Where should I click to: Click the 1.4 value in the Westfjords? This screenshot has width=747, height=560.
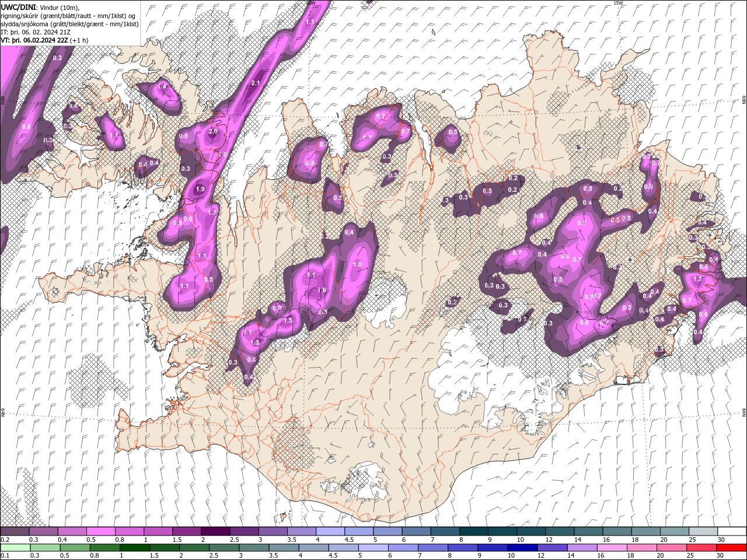(162, 86)
